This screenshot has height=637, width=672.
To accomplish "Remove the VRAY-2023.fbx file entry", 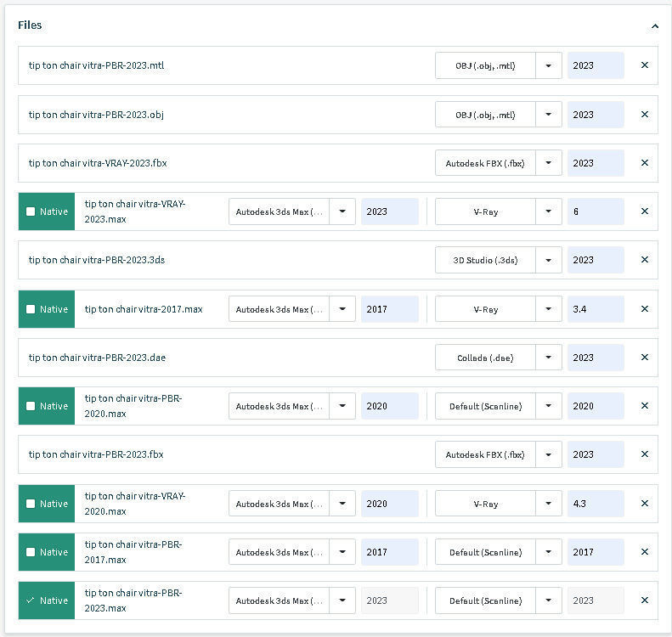I will pyautogui.click(x=644, y=163).
